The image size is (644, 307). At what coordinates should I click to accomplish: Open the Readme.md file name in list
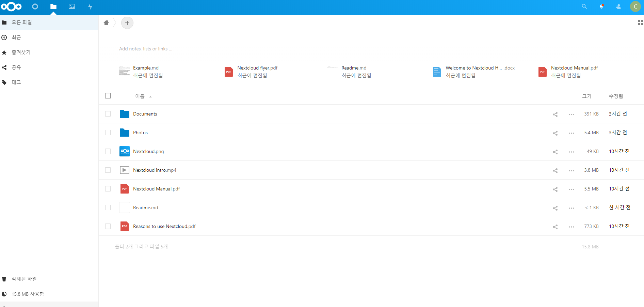tap(145, 208)
